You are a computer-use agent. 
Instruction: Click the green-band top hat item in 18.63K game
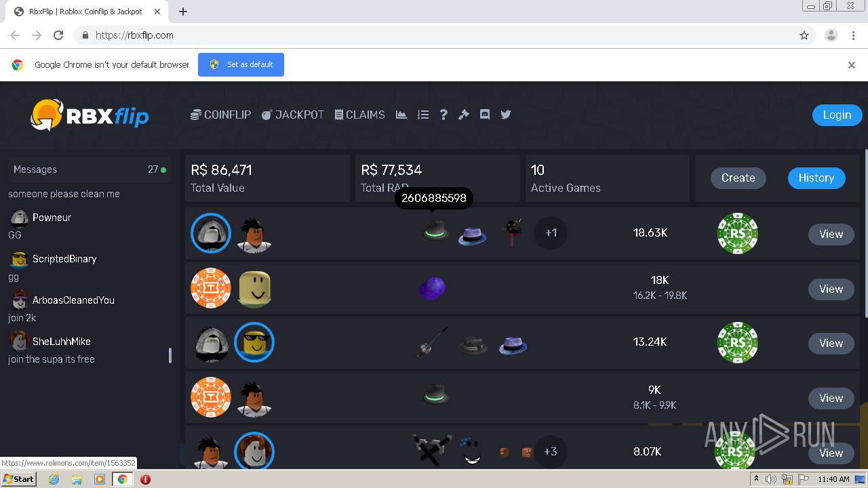[x=435, y=230]
